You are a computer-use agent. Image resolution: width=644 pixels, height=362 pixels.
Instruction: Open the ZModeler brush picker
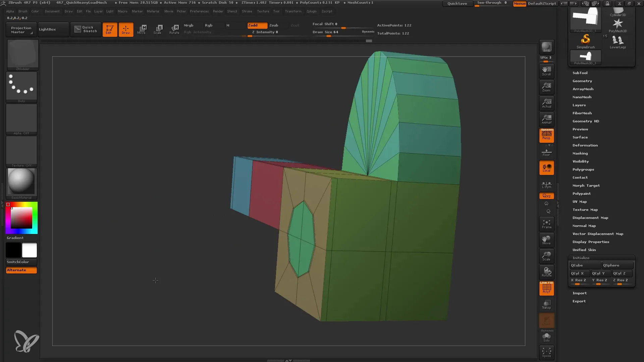point(22,55)
